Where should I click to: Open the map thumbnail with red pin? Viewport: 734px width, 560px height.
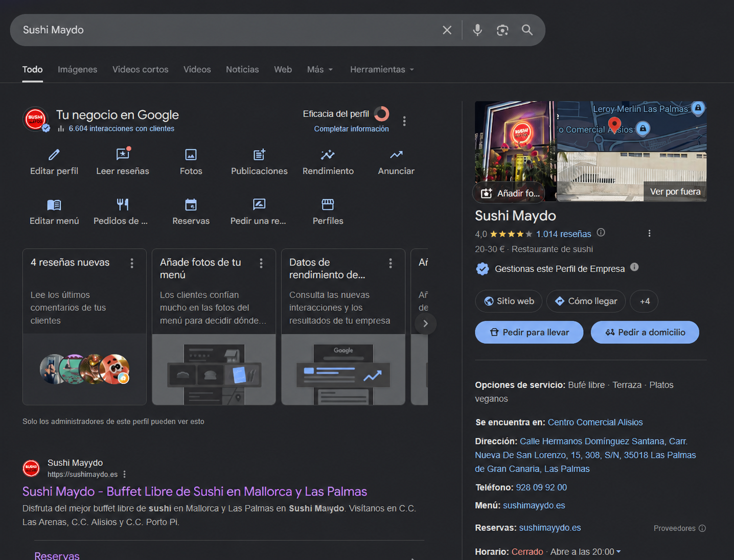[x=632, y=126]
